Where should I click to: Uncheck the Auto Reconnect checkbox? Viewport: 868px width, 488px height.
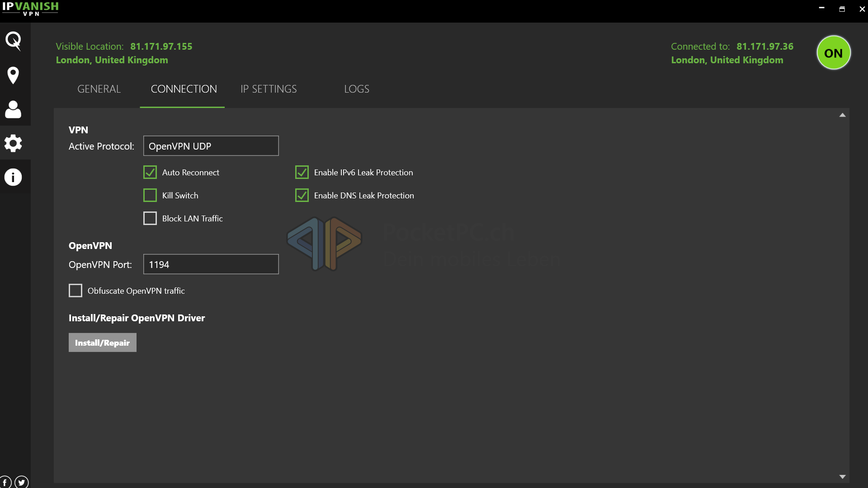coord(150,172)
